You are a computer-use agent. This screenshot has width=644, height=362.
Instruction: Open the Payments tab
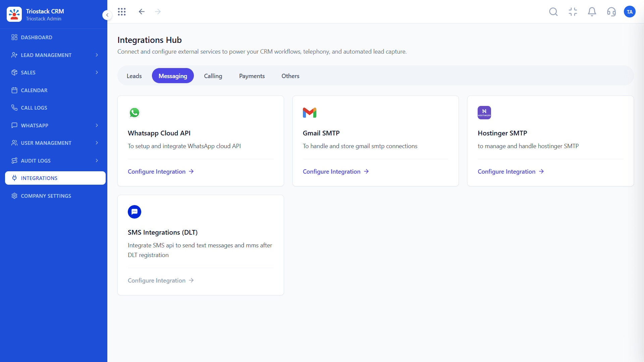click(252, 76)
